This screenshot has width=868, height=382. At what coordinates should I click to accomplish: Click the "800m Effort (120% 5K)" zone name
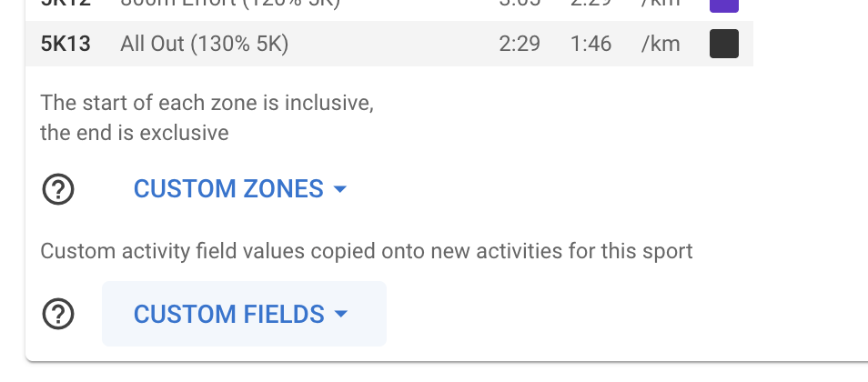click(229, 3)
